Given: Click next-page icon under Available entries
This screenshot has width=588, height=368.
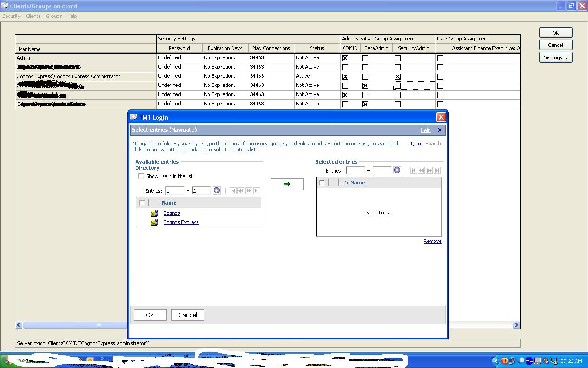Looking at the screenshot, I should click(x=249, y=190).
